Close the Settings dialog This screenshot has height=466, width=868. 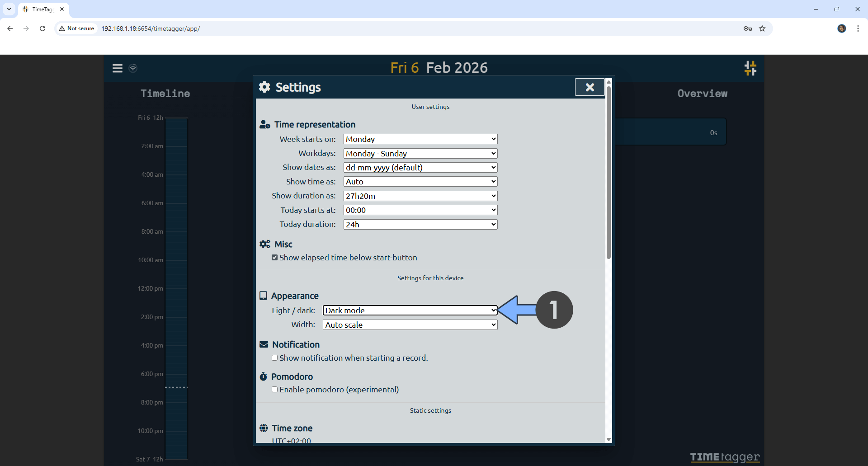[x=590, y=87]
